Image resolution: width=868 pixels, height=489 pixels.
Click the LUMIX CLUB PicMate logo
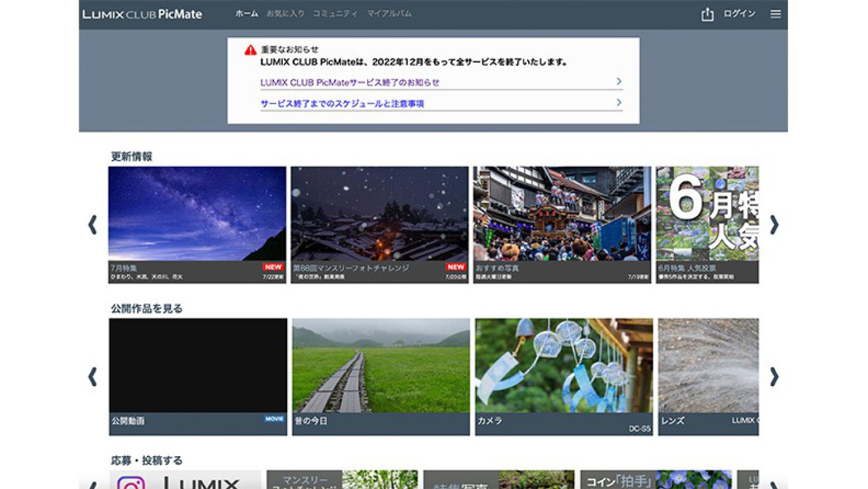coord(143,14)
